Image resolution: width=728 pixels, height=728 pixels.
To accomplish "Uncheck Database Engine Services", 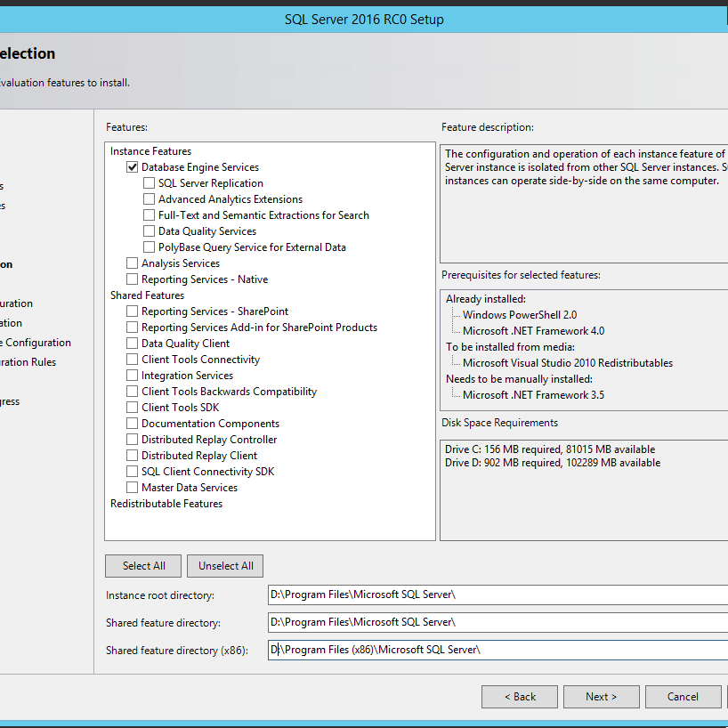I will pos(132,166).
